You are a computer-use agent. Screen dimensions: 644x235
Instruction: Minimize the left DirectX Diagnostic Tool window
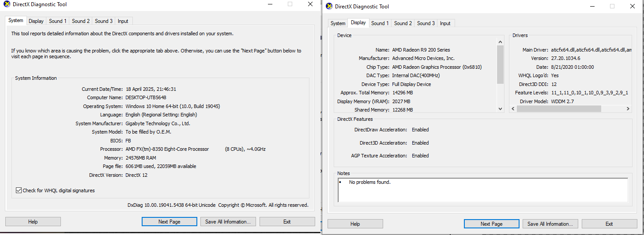tap(270, 4)
